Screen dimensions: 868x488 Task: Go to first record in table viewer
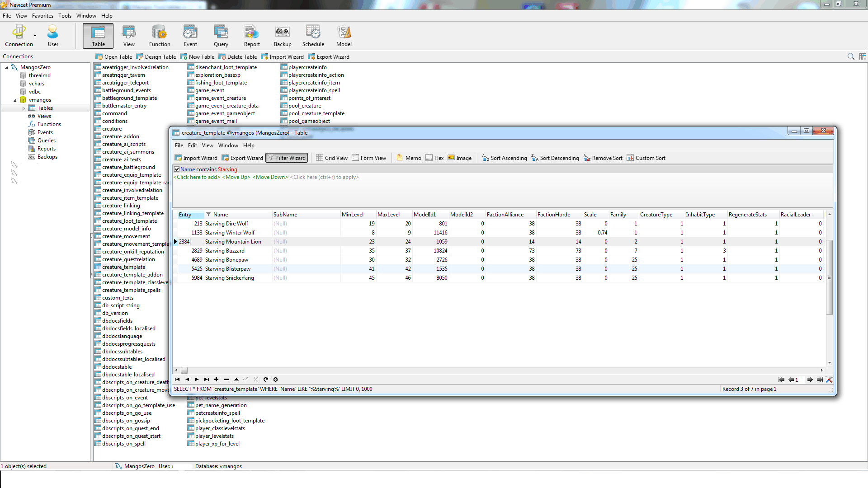[177, 380]
